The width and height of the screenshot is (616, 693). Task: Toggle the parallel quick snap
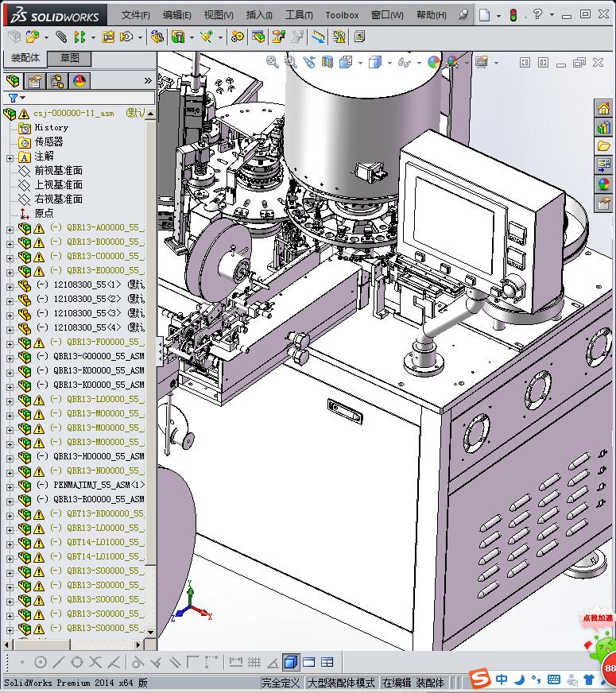click(x=175, y=662)
